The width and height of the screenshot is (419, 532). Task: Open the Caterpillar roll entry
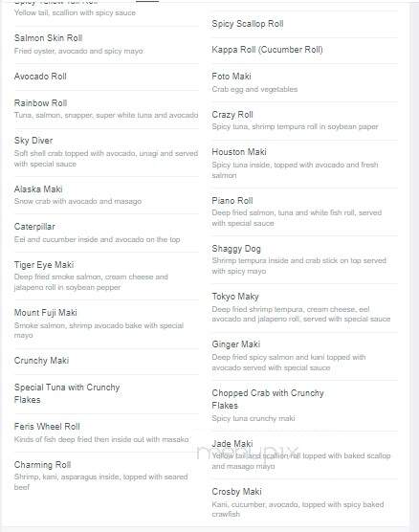click(34, 227)
